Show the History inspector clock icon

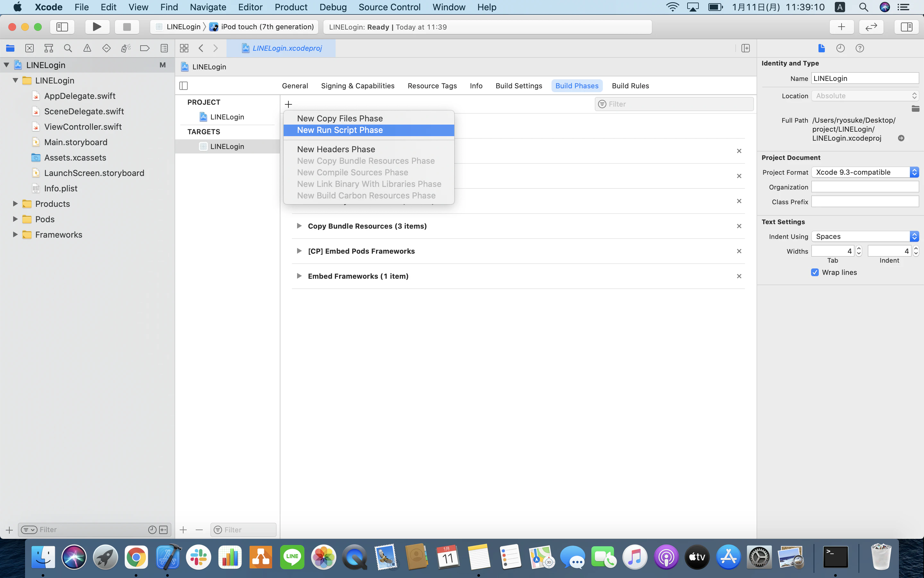[840, 48]
